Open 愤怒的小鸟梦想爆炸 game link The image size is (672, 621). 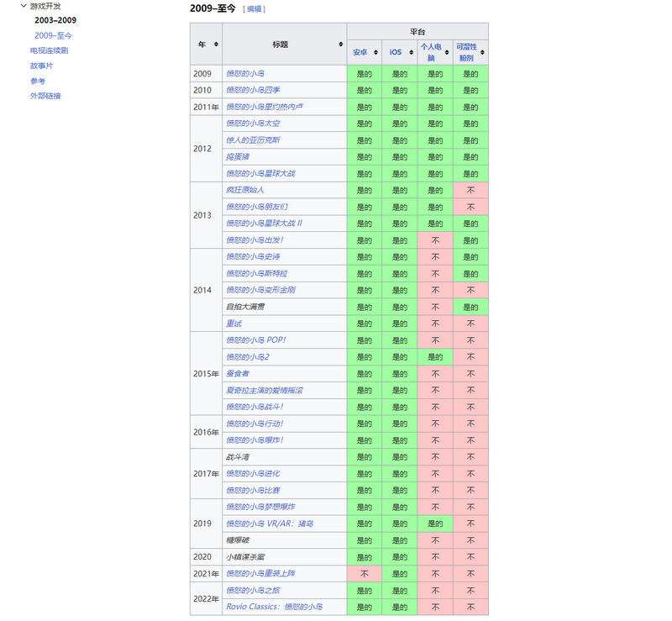pos(260,507)
